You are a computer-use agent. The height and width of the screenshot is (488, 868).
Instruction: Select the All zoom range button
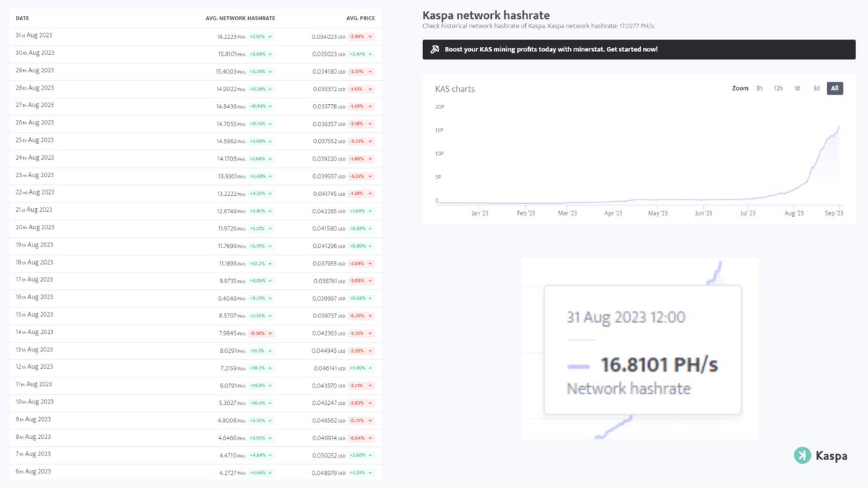click(835, 88)
